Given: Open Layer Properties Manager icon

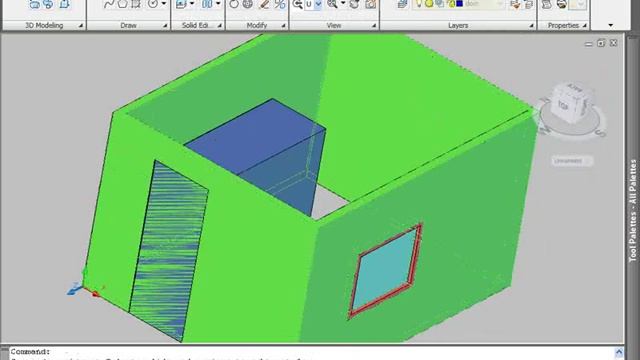Looking at the screenshot, I should pyautogui.click(x=402, y=4).
